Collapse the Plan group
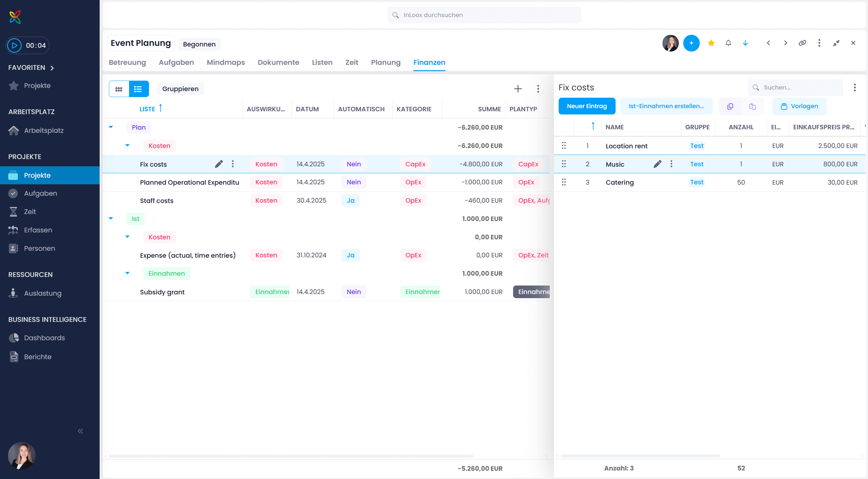Screen dimensions: 868x479 point(111,127)
